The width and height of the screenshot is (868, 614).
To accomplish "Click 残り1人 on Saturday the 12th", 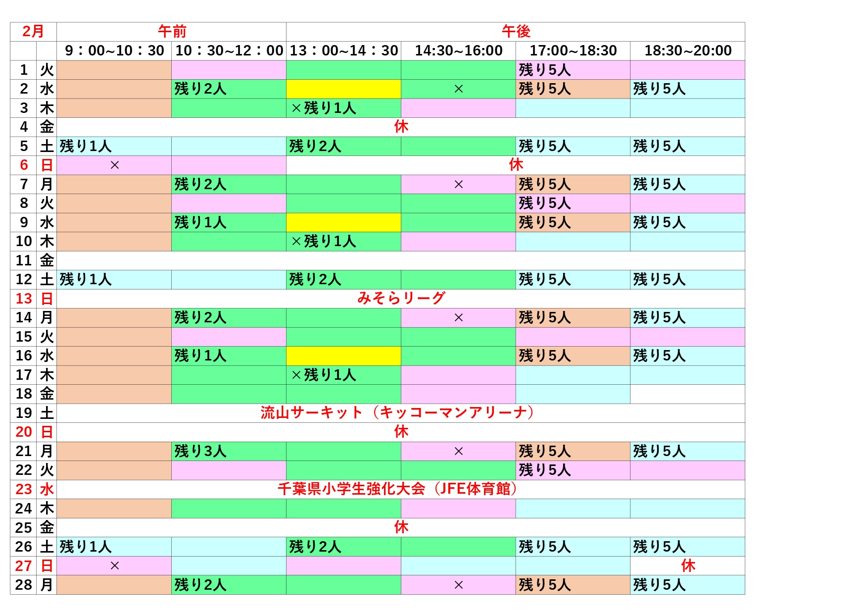I will tap(86, 279).
